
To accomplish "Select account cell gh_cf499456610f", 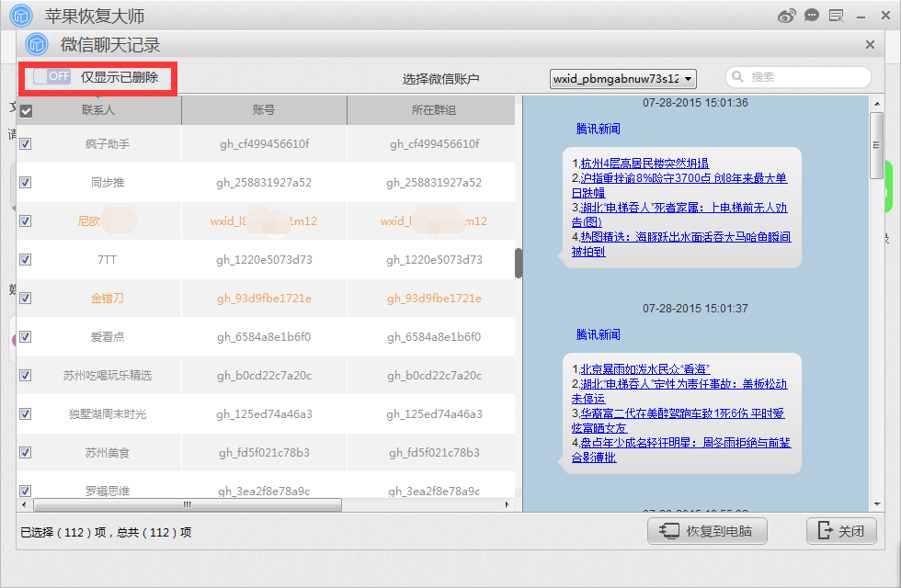I will (265, 143).
